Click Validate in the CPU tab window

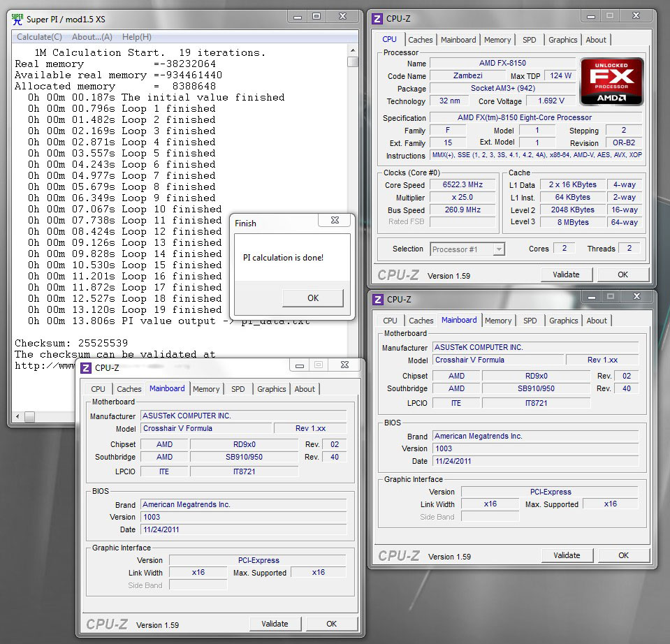click(x=566, y=275)
